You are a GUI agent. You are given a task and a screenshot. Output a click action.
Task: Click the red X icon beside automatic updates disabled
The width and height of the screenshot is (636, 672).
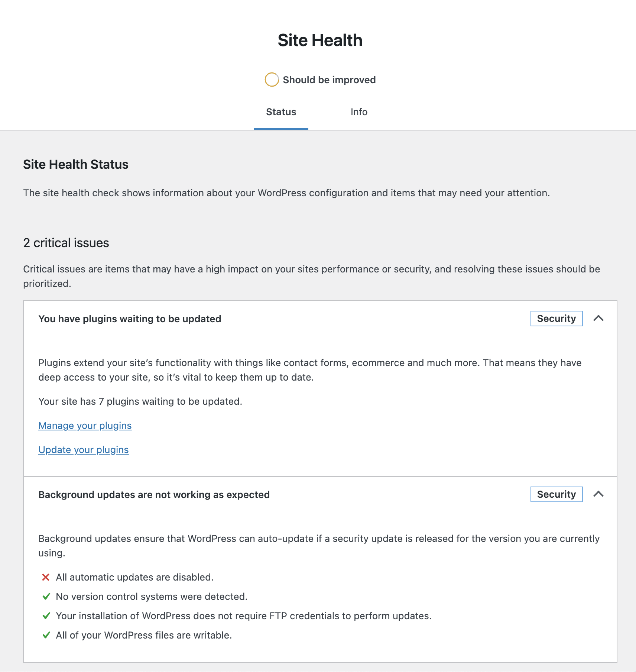click(x=46, y=577)
